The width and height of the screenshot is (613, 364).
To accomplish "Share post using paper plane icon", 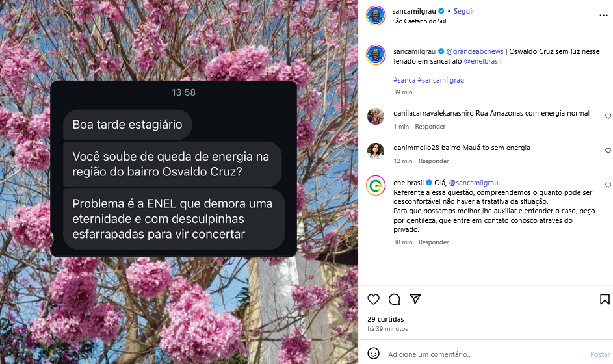I will [415, 300].
